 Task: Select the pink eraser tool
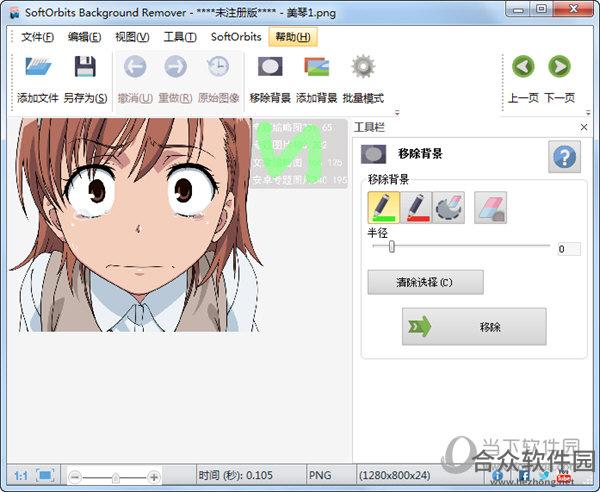pos(491,208)
